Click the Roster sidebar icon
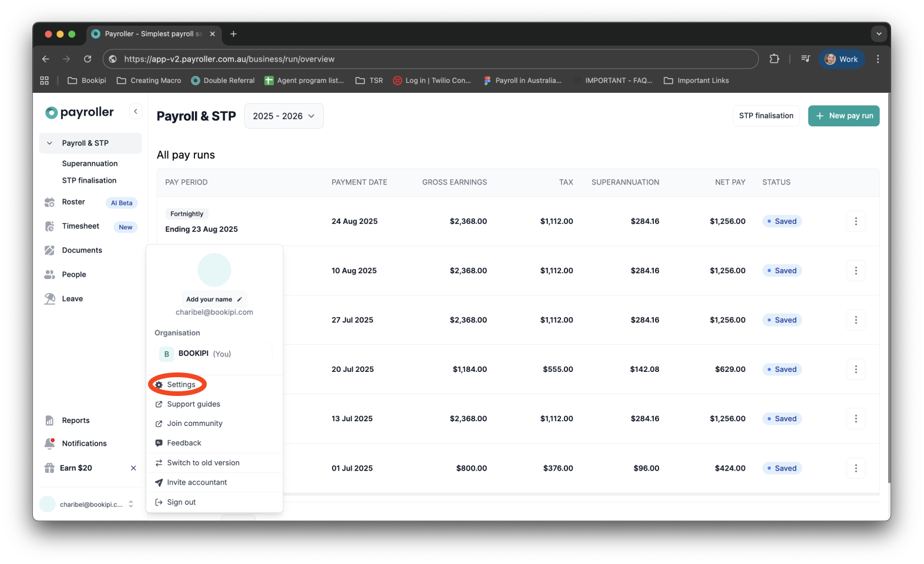Viewport: 924px width, 564px height. point(50,202)
